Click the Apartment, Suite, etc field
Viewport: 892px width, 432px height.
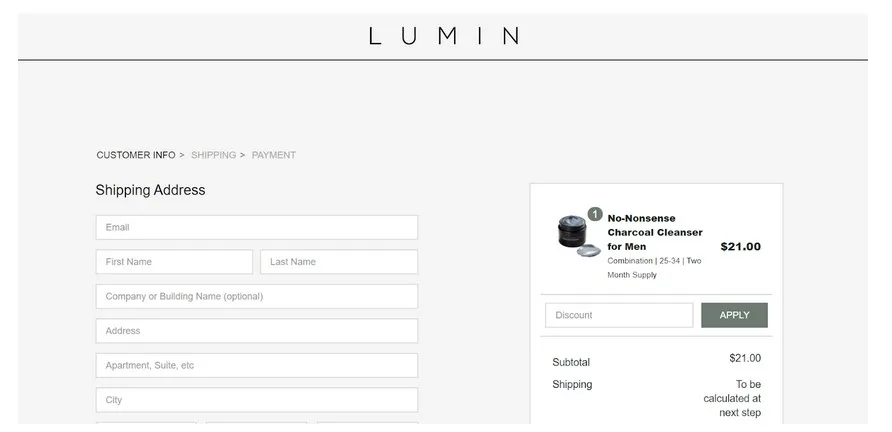pos(256,365)
